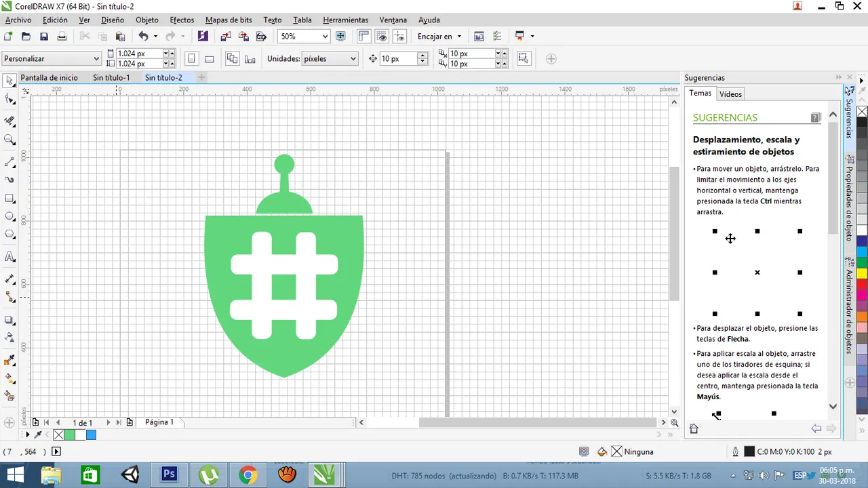Click the Open folder icon
The image size is (868, 488).
[x=26, y=37]
